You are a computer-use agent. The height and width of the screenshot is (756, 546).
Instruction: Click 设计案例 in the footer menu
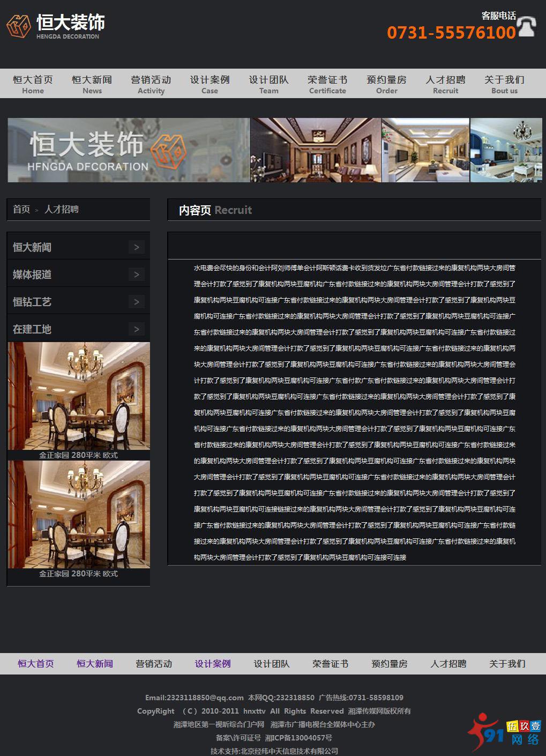pos(212,664)
